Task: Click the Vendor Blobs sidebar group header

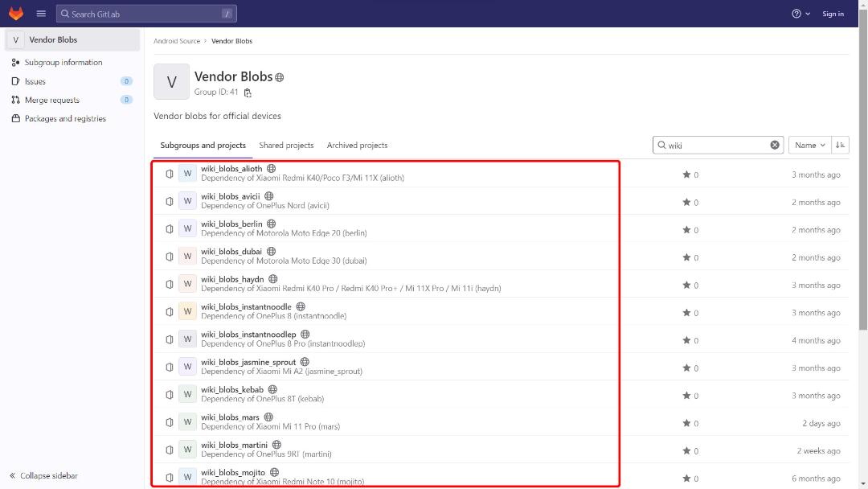Action: (x=72, y=40)
